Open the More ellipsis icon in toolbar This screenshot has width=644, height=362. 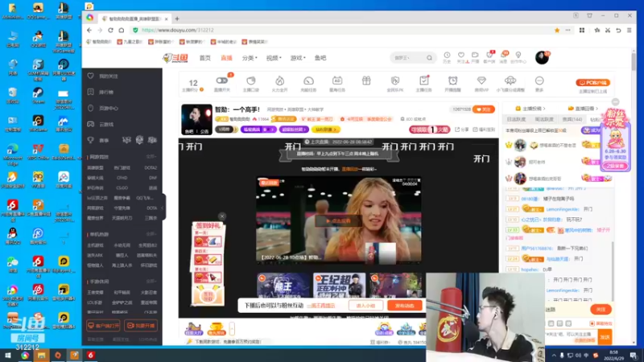tap(539, 81)
